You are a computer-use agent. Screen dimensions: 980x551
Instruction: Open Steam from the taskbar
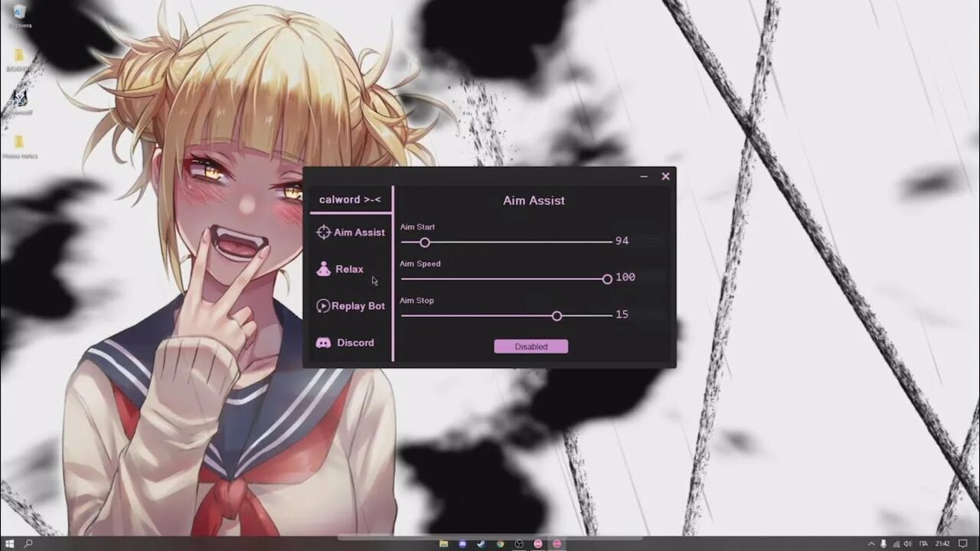pyautogui.click(x=482, y=543)
